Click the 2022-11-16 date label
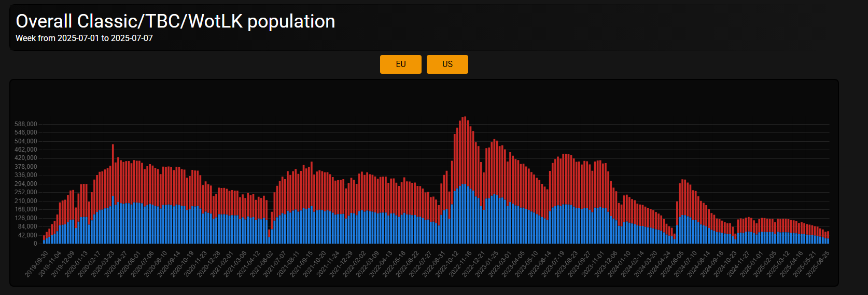The width and height of the screenshot is (868, 295). [460, 264]
